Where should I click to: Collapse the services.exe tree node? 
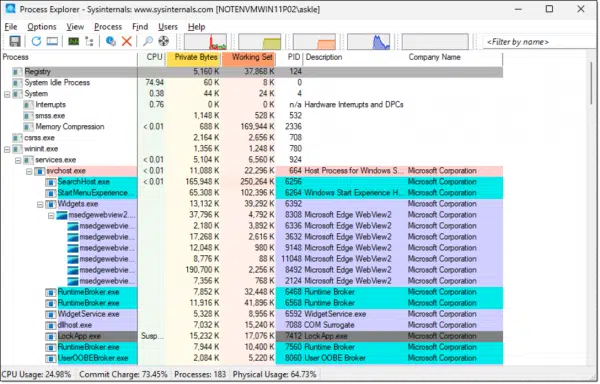tap(18, 160)
